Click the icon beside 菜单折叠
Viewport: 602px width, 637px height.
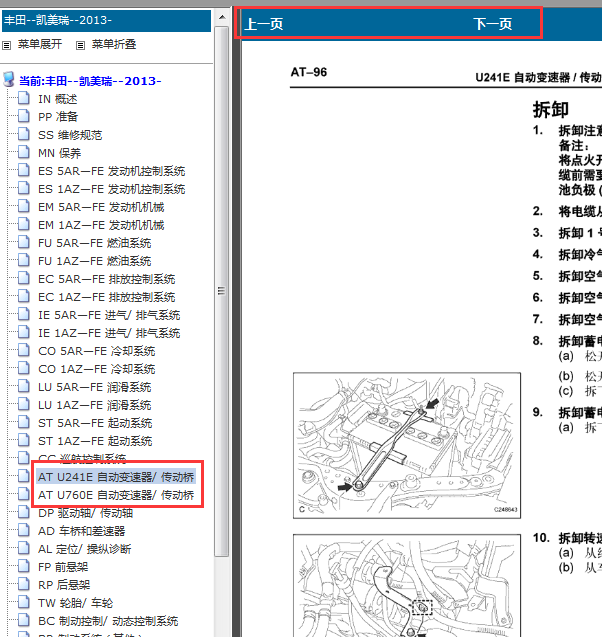[80, 45]
